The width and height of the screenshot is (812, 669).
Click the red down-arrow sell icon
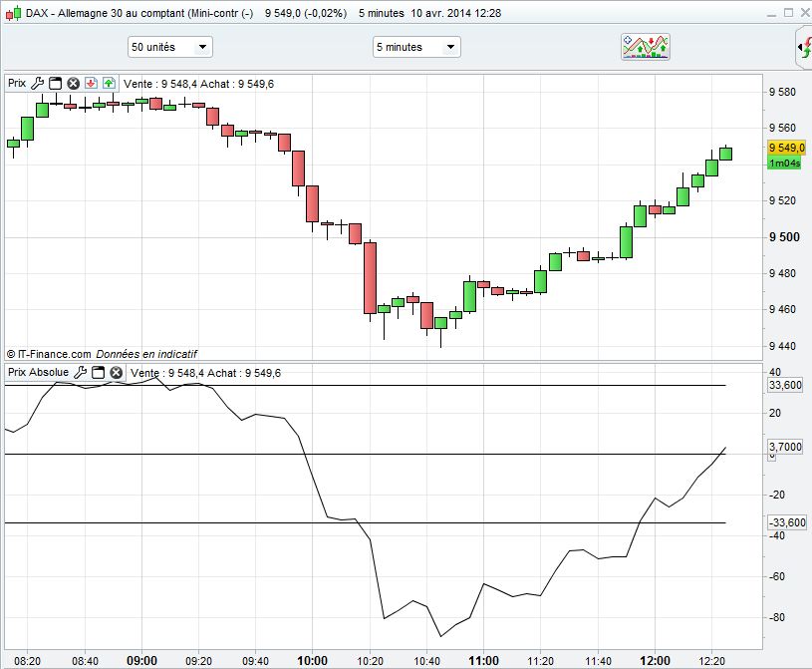91,83
